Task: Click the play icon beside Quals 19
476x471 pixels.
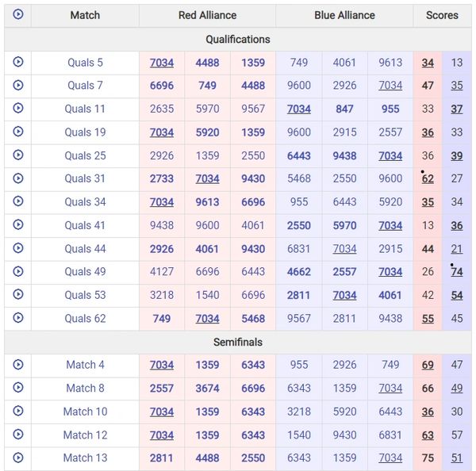Action: (x=17, y=132)
